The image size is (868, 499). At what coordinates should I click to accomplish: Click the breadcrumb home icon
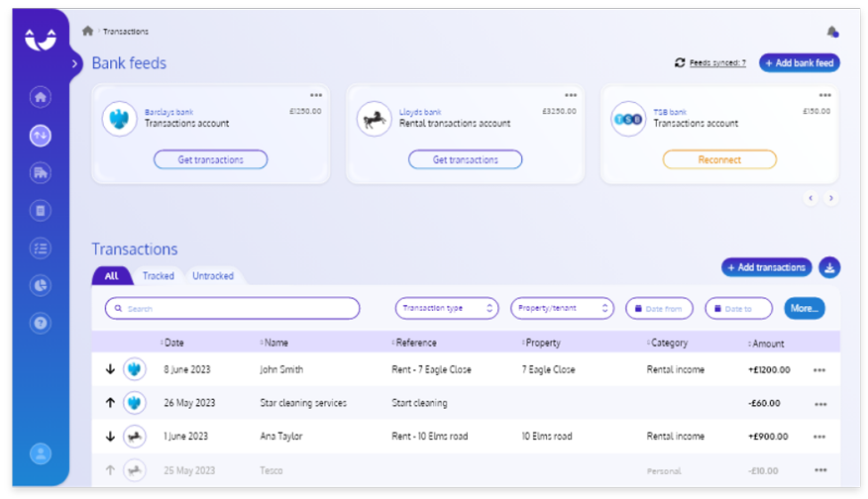click(88, 31)
